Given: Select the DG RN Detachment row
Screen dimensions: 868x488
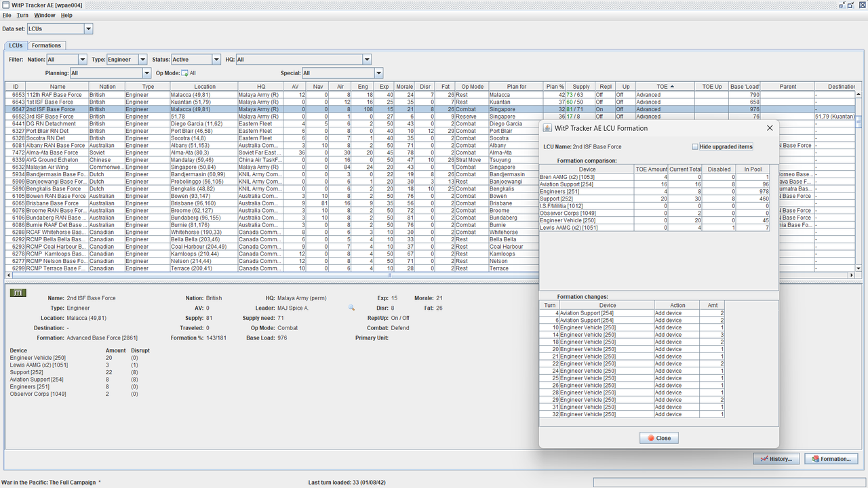Looking at the screenshot, I should tap(272, 123).
